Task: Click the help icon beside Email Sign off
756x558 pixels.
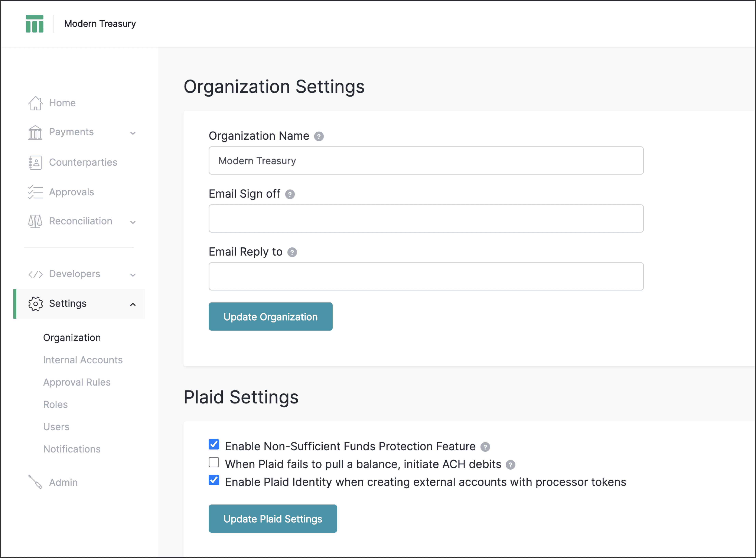Action: coord(290,195)
